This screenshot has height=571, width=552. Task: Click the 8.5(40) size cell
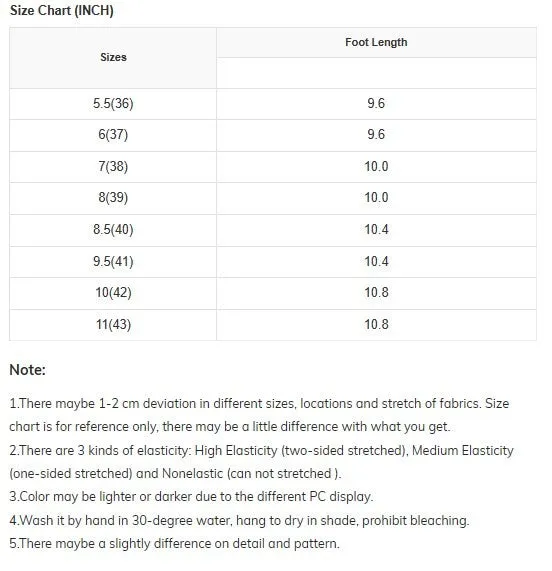pyautogui.click(x=113, y=230)
